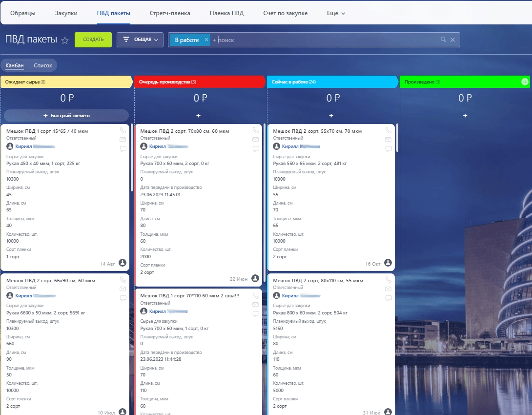Click chat icon on card 'Мешок ПВД 1 сорт 45*65 / 40 мкм'
Viewport: 532px width, 415px height.
click(x=123, y=148)
